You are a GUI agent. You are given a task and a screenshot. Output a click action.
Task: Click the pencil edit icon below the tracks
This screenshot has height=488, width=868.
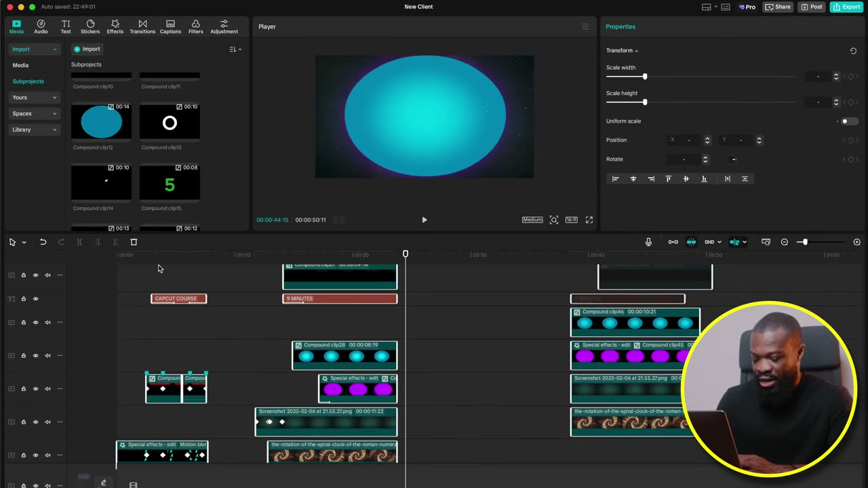pos(104,483)
